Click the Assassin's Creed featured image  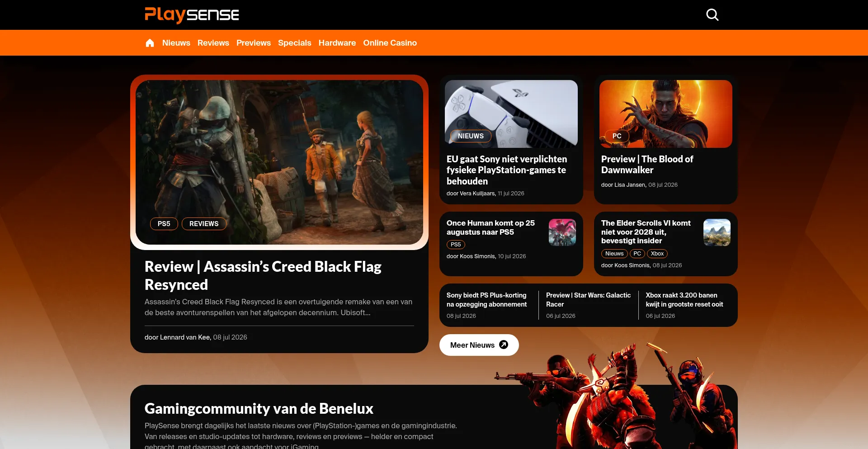[279, 162]
